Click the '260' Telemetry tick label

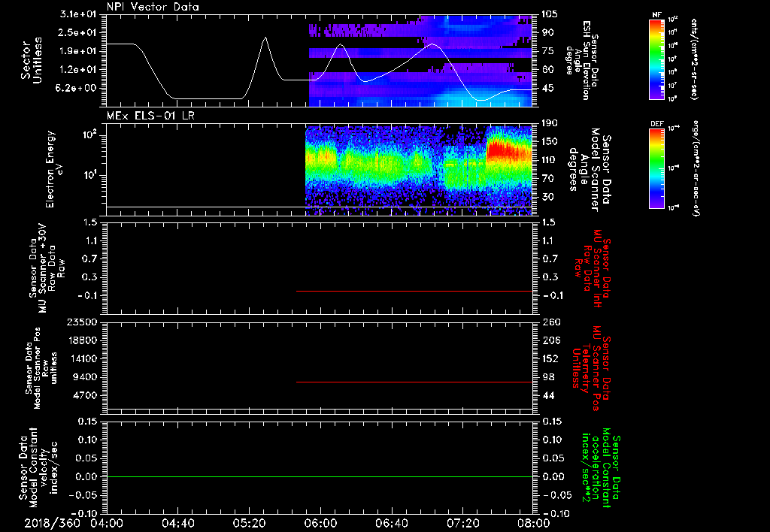click(551, 322)
